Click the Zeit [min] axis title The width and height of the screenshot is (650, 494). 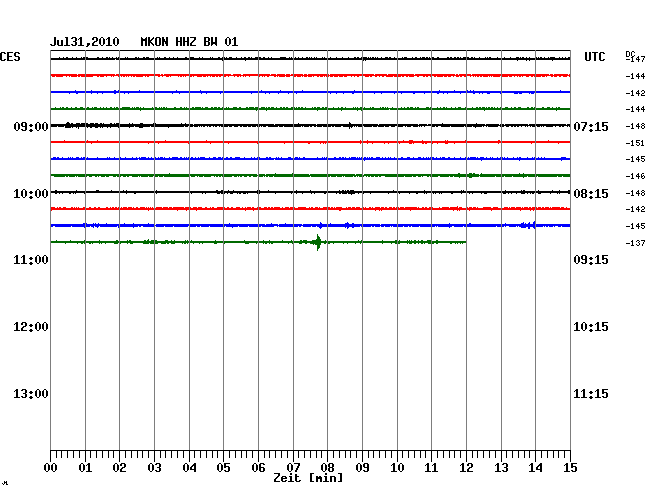tap(308, 478)
